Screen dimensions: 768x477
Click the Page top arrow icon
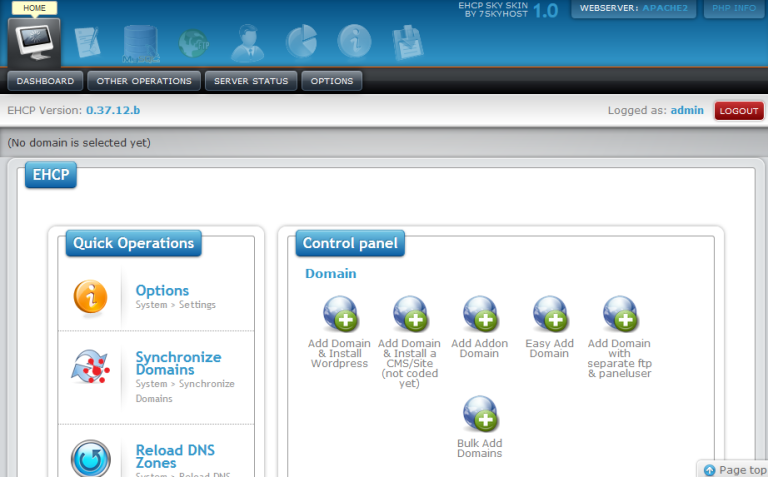[x=710, y=470]
